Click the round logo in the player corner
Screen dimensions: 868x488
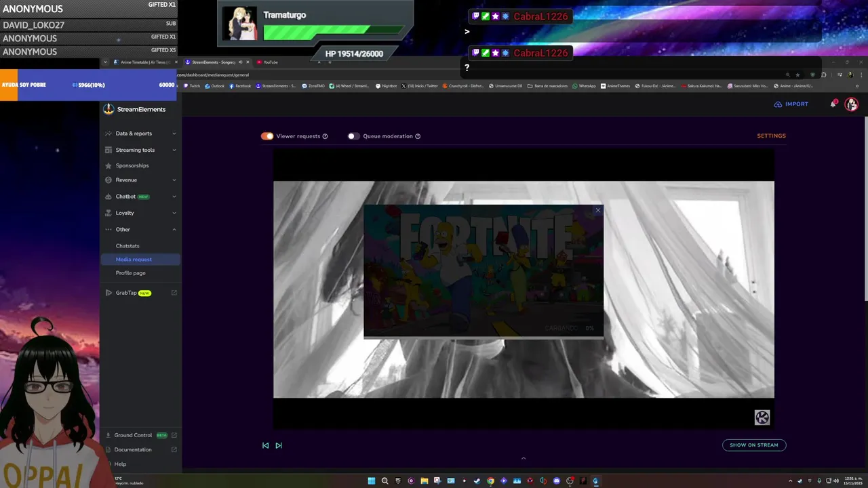762,418
